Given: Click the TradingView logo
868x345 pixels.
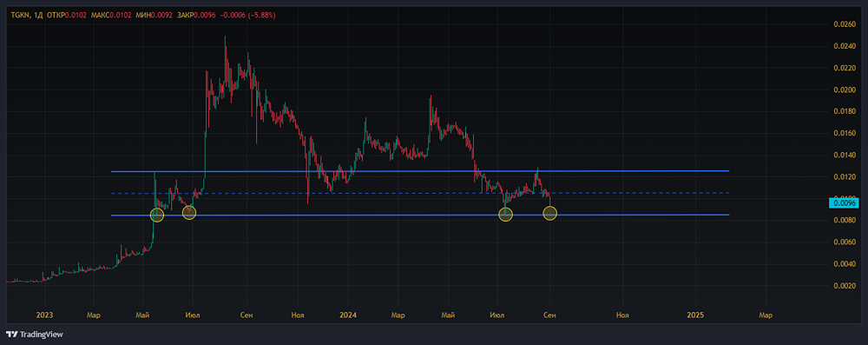Looking at the screenshot, I should point(35,335).
